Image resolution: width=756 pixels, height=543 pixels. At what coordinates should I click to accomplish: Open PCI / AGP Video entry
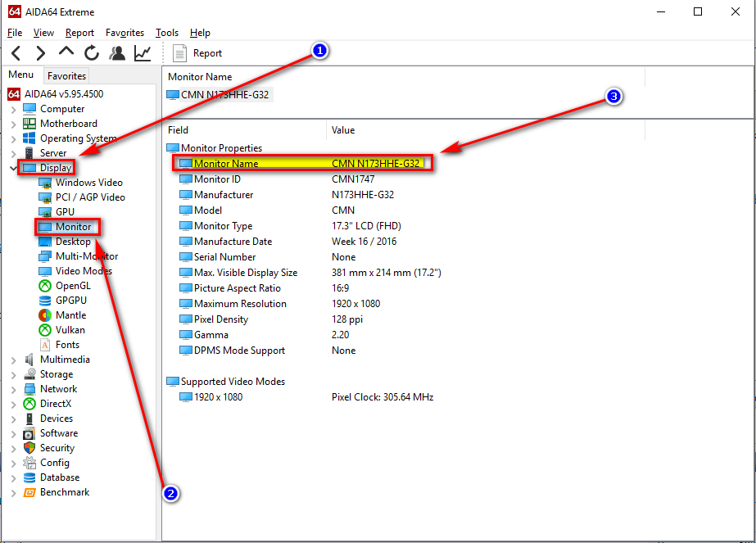coord(82,197)
